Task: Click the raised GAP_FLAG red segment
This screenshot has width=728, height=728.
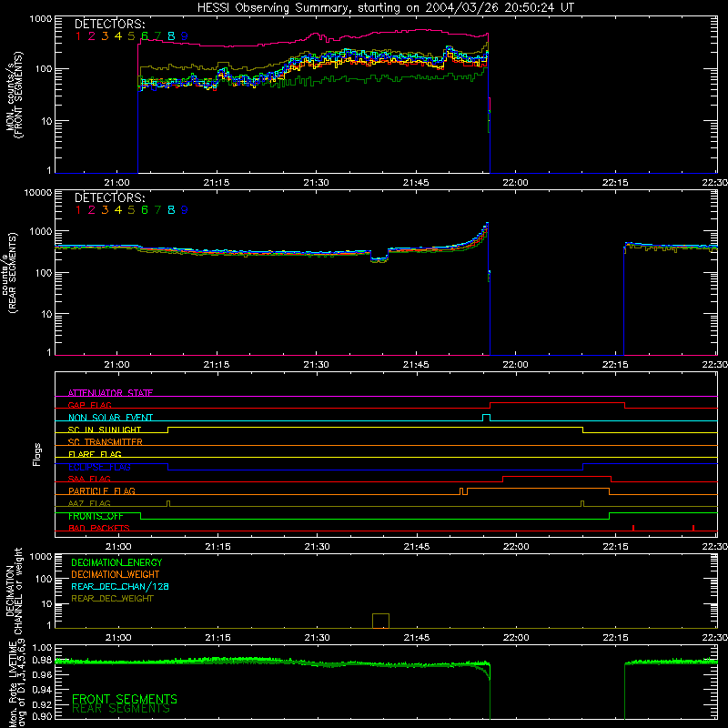Action: coord(557,403)
